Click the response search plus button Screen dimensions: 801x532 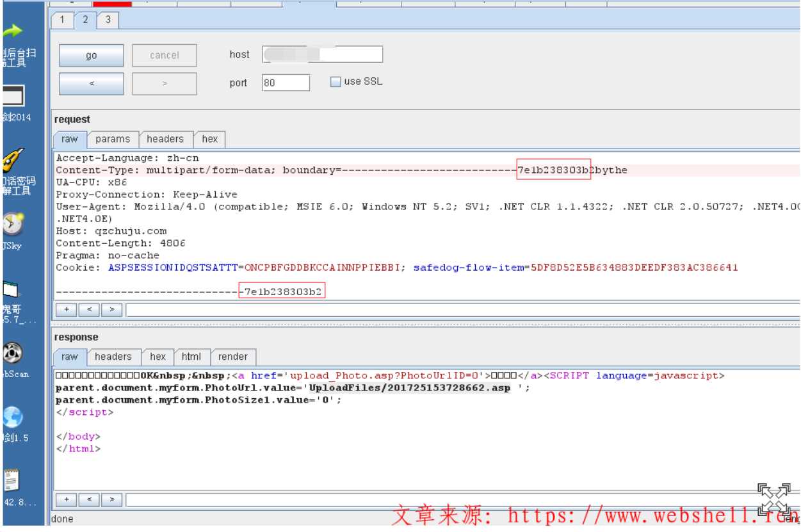tap(67, 499)
